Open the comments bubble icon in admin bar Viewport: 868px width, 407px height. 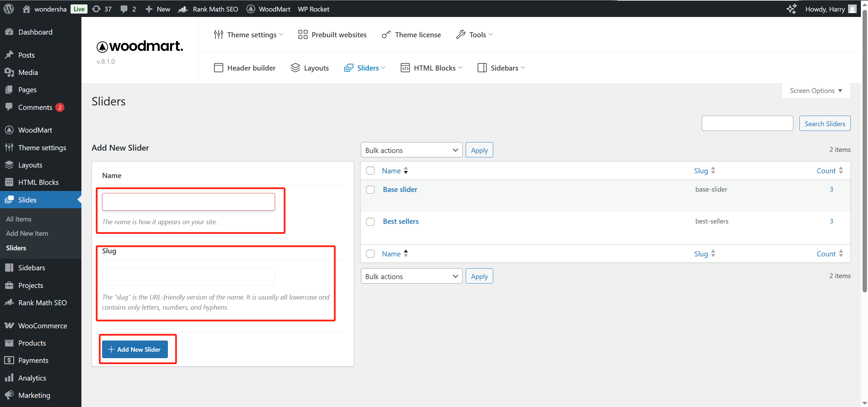[x=124, y=9]
